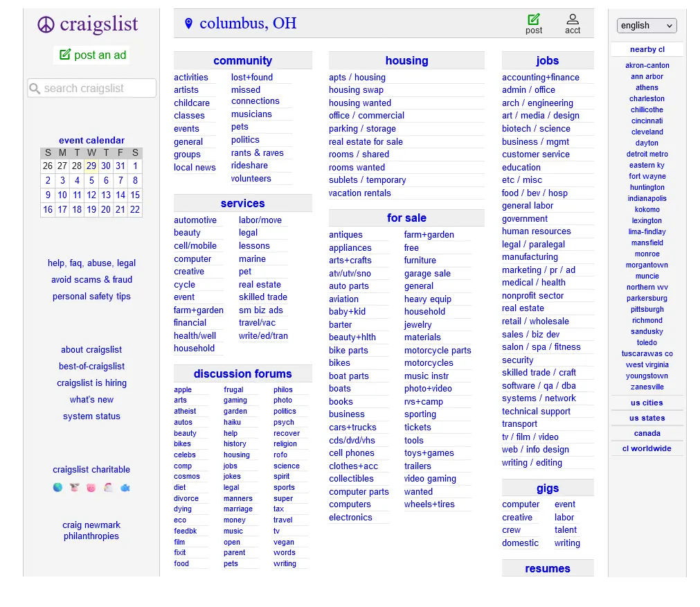Screen dimensions: 700x607
Task: Open the columbus, OH location link
Action: pyautogui.click(x=248, y=24)
